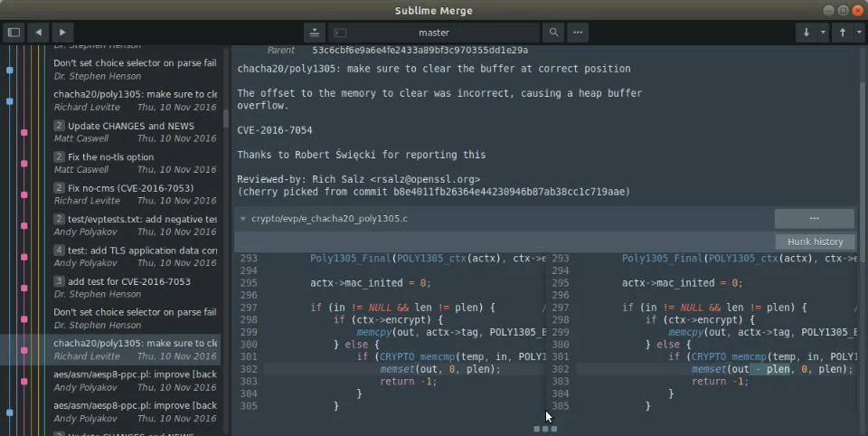The width and height of the screenshot is (868, 436).
Task: Click file-count badge 3 on CVE-2016-7053 test commit
Action: coord(60,281)
